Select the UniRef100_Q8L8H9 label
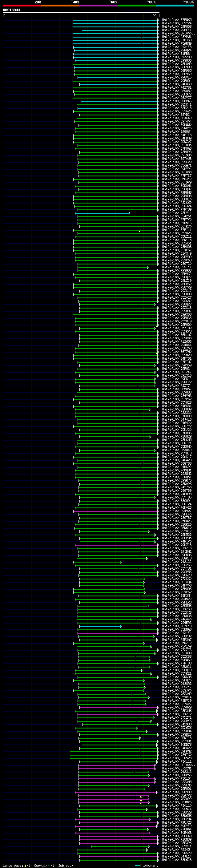197x868 pixels. (177, 64)
